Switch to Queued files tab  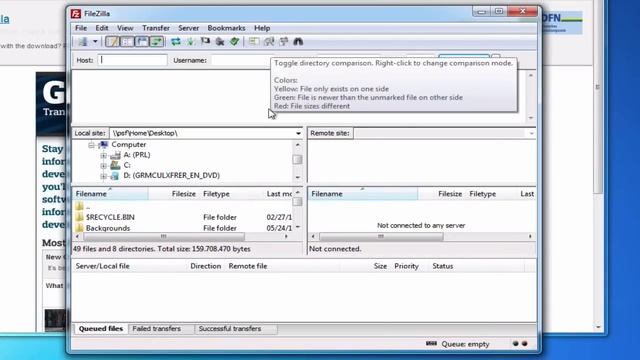pyautogui.click(x=100, y=329)
